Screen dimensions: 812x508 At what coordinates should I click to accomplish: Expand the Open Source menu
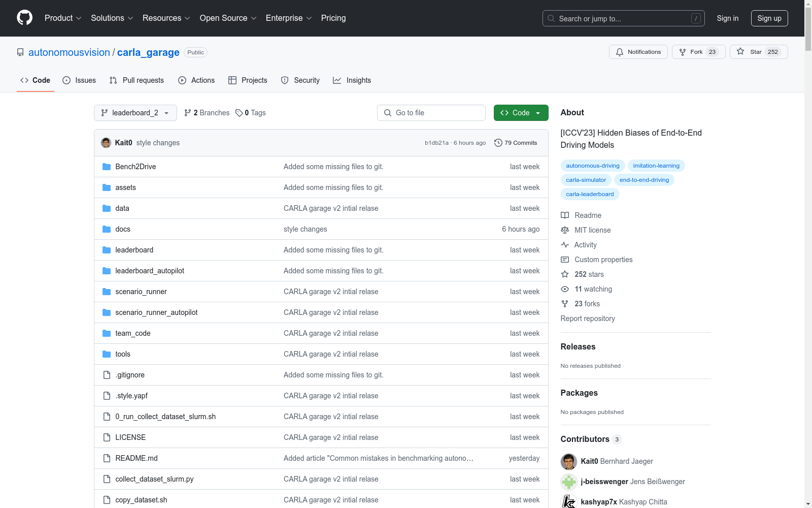click(x=228, y=18)
